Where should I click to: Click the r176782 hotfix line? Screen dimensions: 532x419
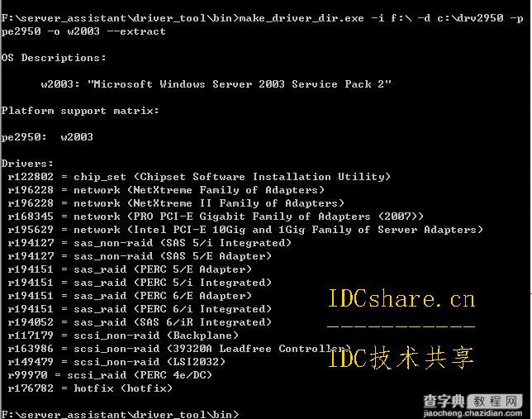point(90,388)
